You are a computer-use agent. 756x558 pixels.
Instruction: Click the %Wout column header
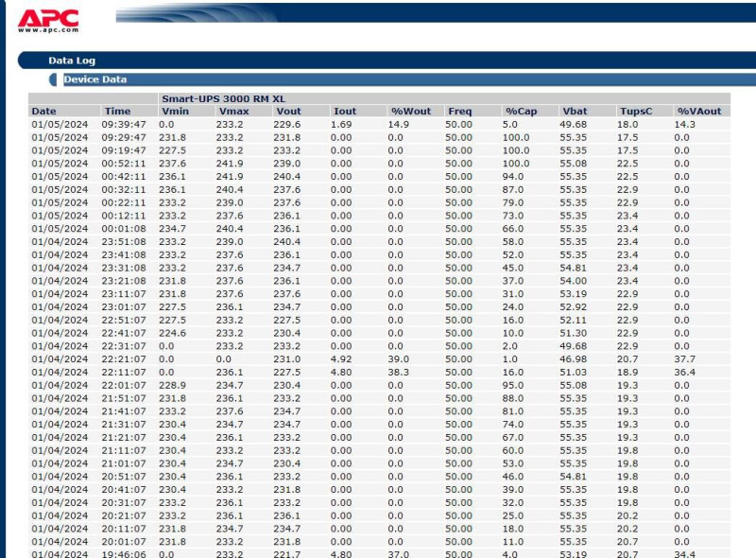pyautogui.click(x=411, y=111)
